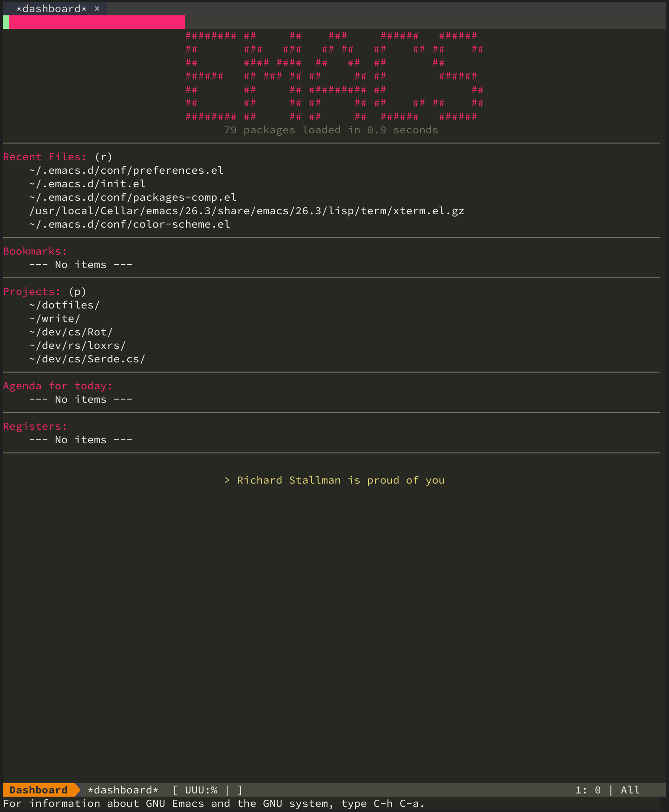This screenshot has width=669, height=812.
Task: Open the ~/dev/rs/loxrs/ project
Action: pyautogui.click(x=78, y=346)
